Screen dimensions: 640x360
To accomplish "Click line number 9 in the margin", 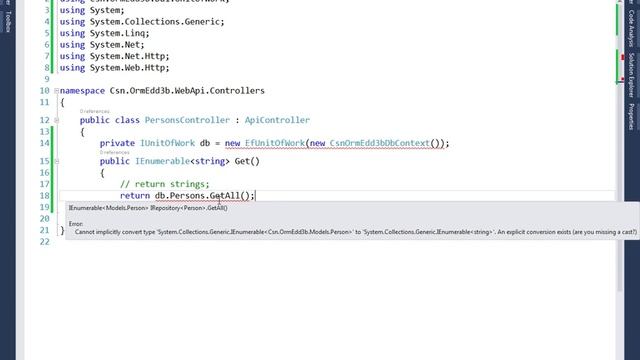I will point(47,79).
